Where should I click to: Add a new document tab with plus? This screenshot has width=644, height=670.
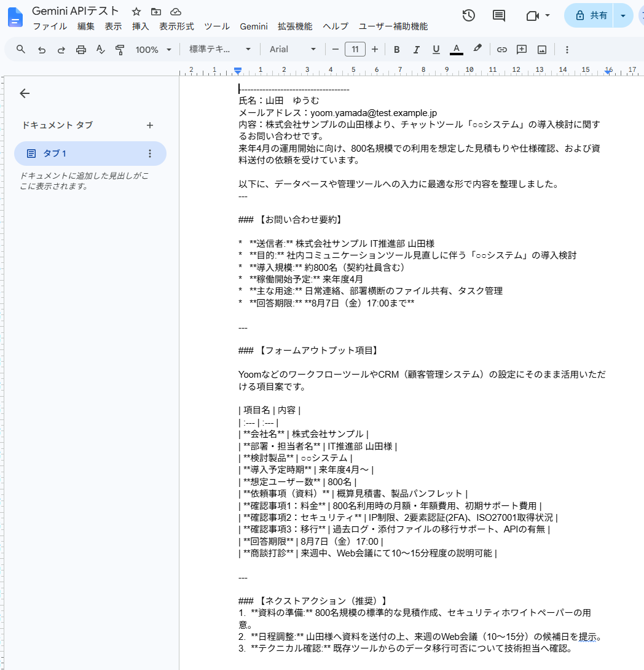point(150,125)
